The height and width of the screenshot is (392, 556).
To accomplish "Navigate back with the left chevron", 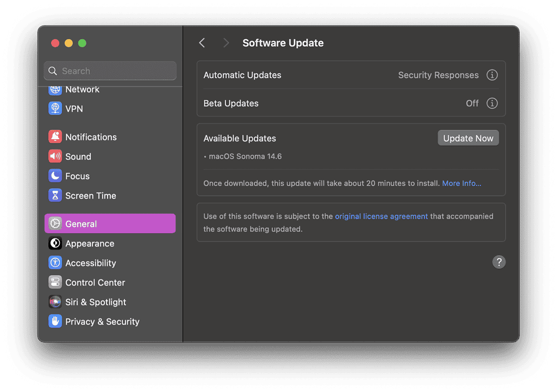I will pyautogui.click(x=202, y=43).
